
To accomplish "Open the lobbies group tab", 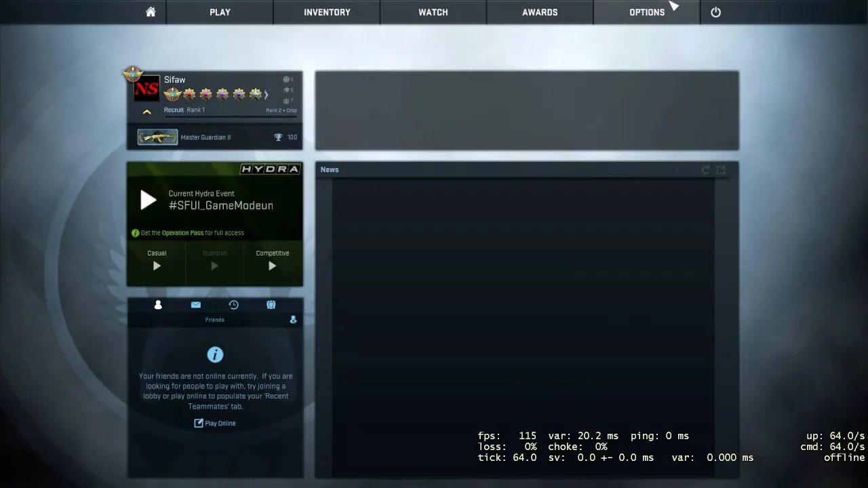I will [x=271, y=305].
